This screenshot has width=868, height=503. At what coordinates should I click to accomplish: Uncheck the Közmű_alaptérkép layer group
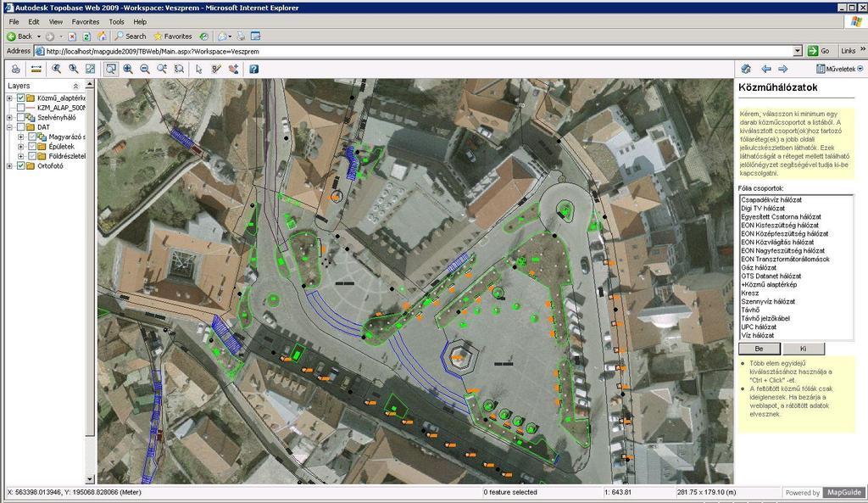[21, 98]
